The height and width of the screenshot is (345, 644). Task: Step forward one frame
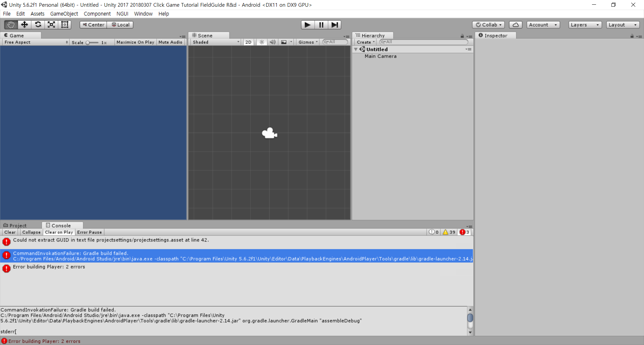pos(334,25)
